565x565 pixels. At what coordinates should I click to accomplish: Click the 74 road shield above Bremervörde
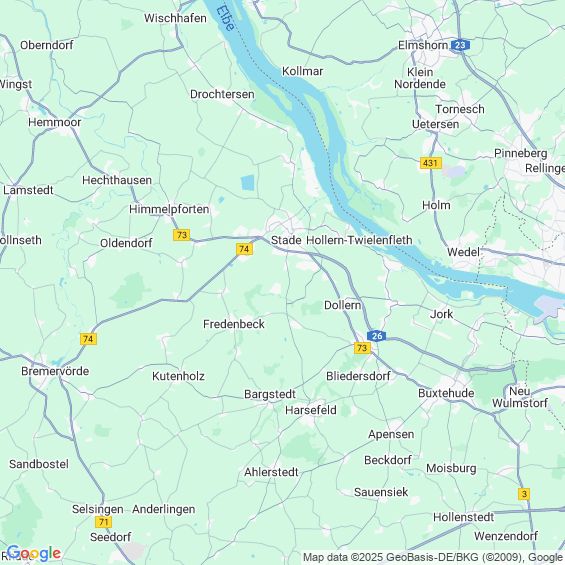pos(88,339)
